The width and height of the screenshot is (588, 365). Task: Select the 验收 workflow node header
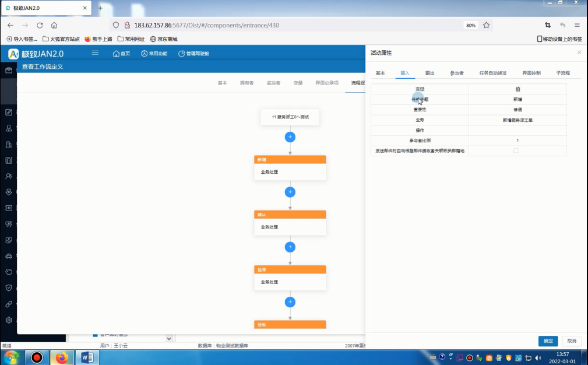tap(290, 325)
